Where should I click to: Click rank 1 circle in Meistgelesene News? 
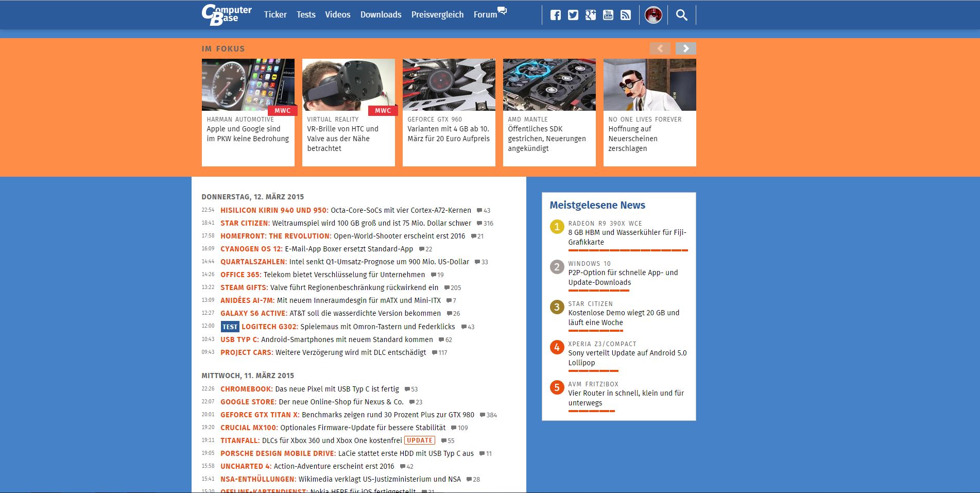click(557, 227)
